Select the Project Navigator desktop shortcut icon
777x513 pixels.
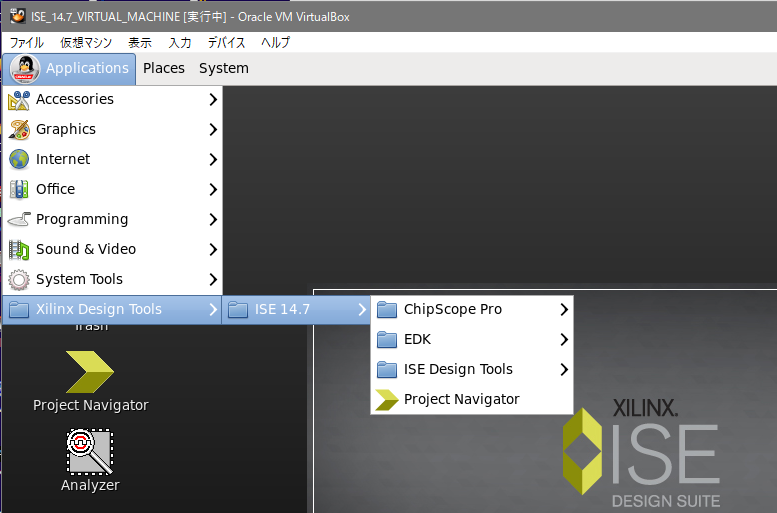[90, 372]
